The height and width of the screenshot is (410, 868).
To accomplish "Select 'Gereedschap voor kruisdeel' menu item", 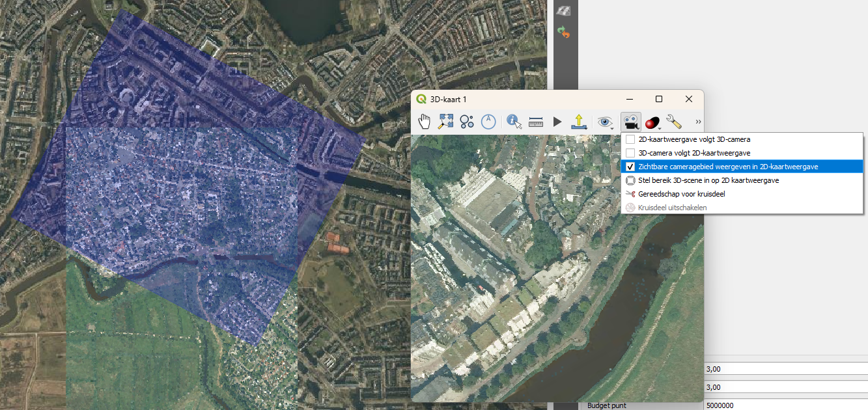I will point(681,194).
